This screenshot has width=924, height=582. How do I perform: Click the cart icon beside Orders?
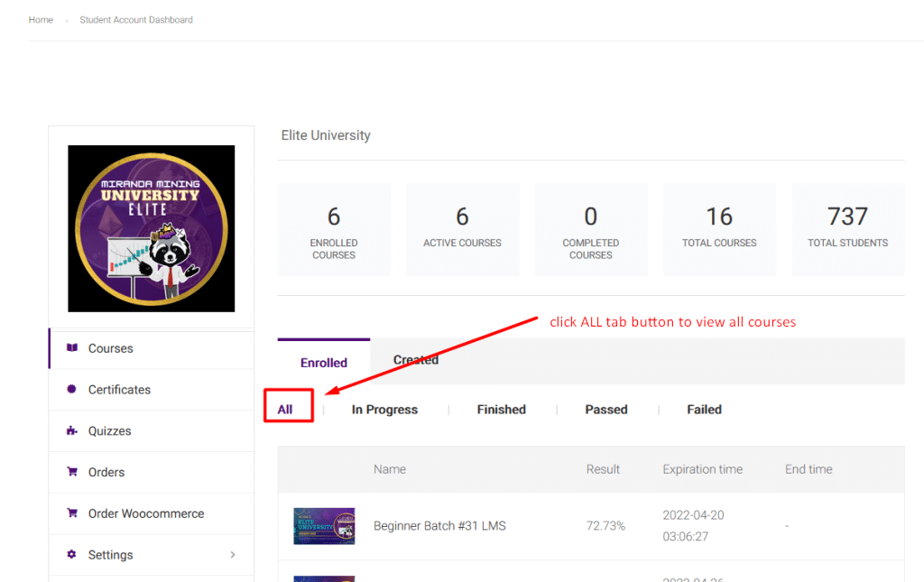click(x=72, y=472)
